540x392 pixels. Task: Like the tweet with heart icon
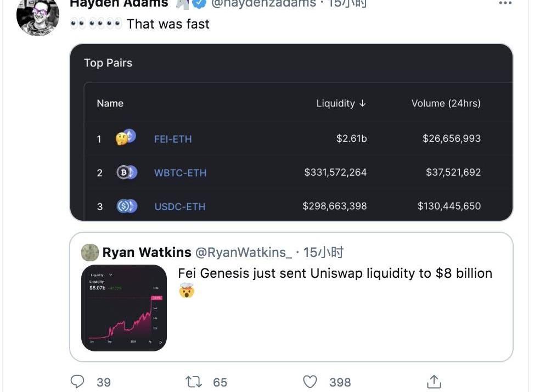311,382
